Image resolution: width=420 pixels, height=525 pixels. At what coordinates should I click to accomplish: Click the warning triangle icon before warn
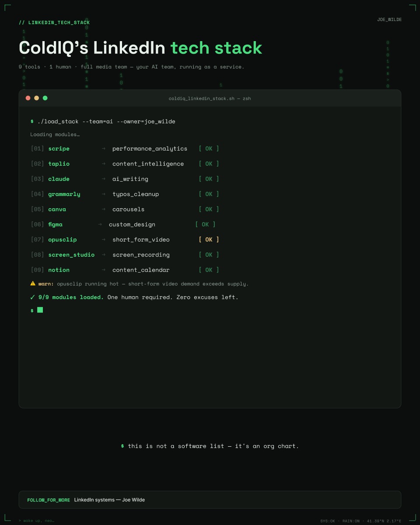(x=33, y=283)
